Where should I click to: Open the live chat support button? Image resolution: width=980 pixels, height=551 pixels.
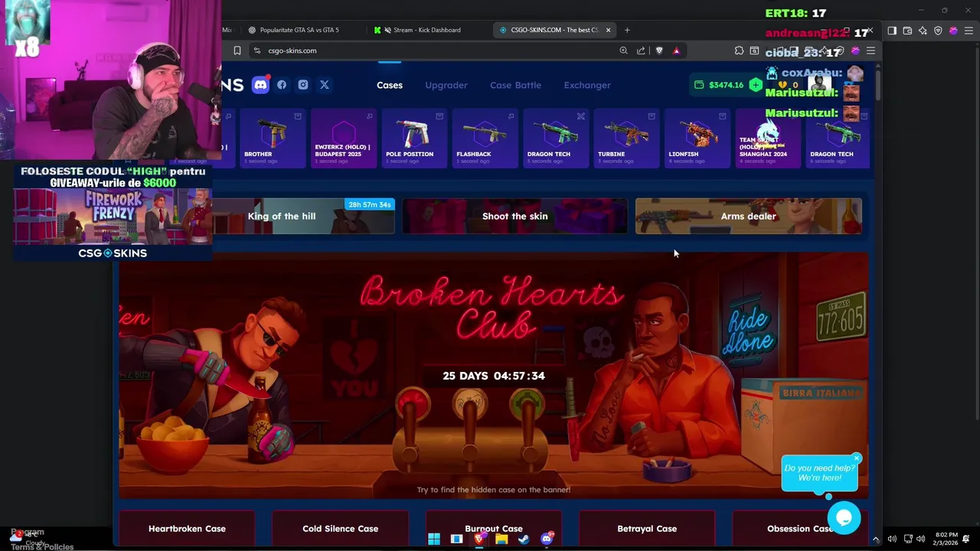tap(844, 518)
